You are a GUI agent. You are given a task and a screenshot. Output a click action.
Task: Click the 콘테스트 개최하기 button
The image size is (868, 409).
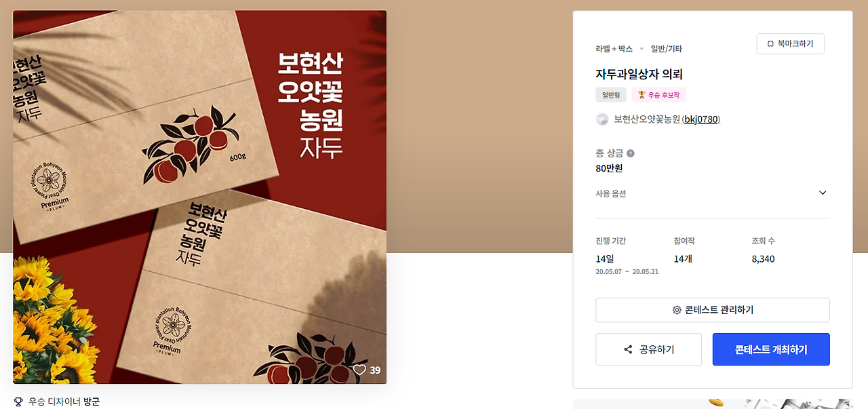(771, 349)
